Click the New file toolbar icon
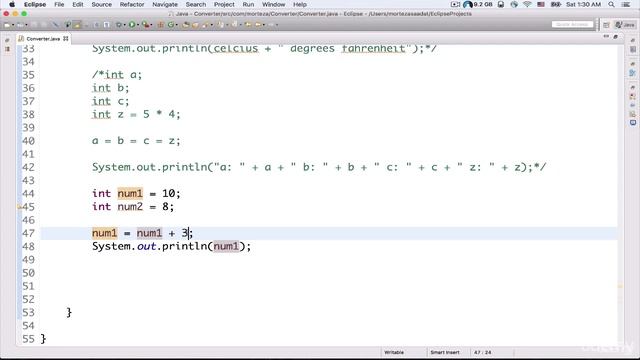640x360 pixels. click(7, 25)
